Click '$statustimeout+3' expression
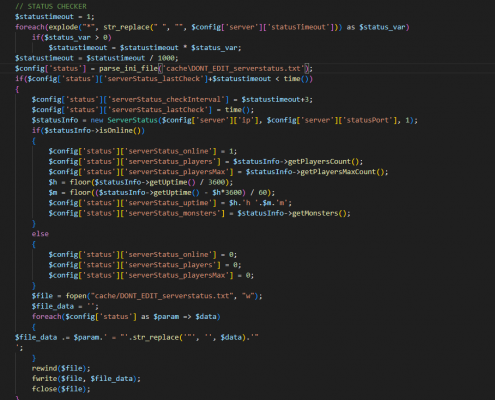 pos(275,99)
